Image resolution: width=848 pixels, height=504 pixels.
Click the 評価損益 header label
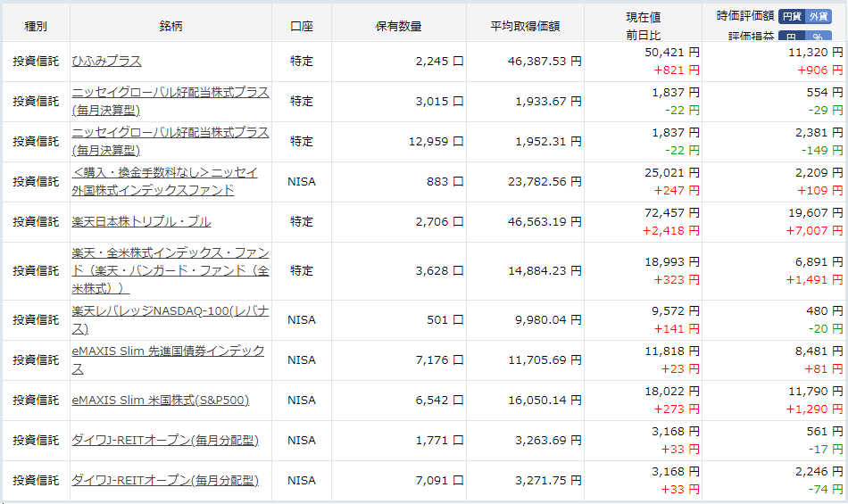(752, 37)
